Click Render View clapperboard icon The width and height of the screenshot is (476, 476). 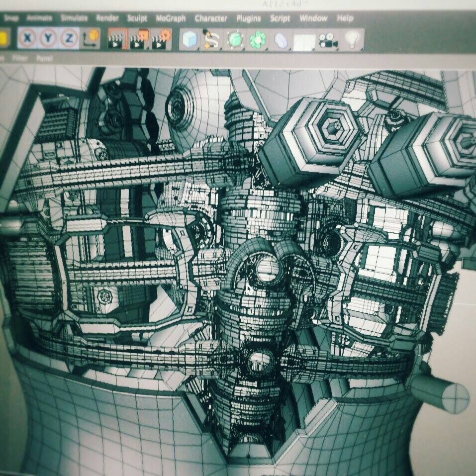tap(116, 39)
